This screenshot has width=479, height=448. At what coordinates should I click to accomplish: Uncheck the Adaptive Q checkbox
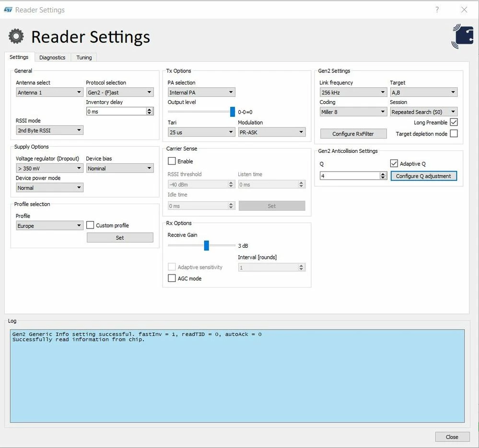(x=394, y=163)
